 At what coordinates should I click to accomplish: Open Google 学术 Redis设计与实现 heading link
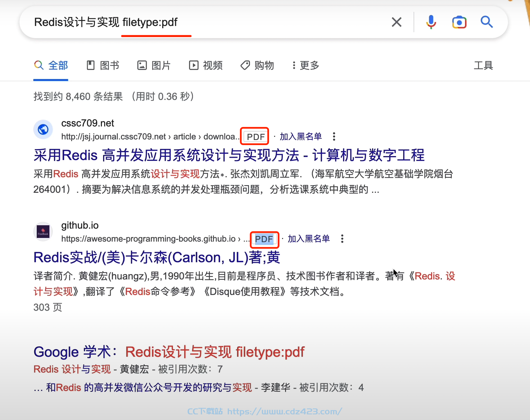click(169, 352)
